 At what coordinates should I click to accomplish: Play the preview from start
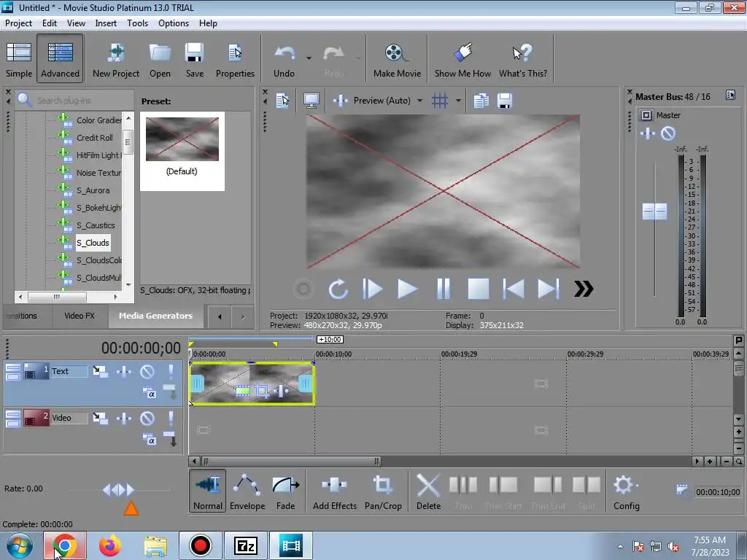pos(373,289)
